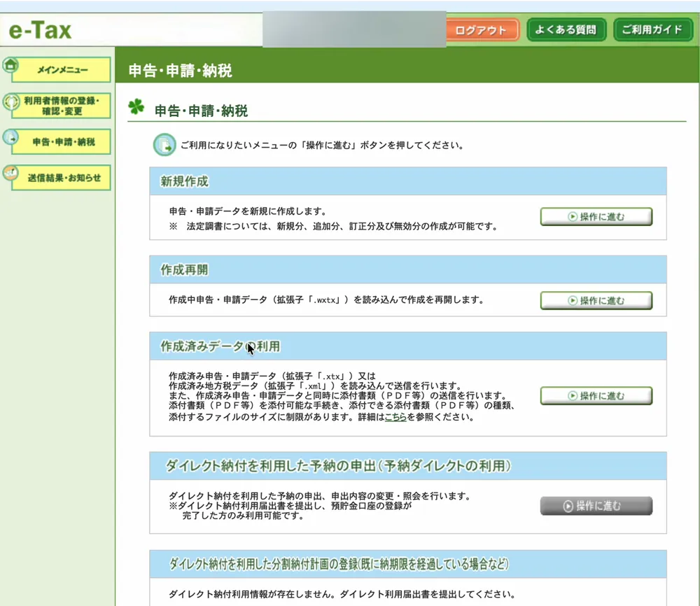This screenshot has height=606, width=700.
Task: Click the message icon beside 送信結果・お知らせ
Action: 10,173
